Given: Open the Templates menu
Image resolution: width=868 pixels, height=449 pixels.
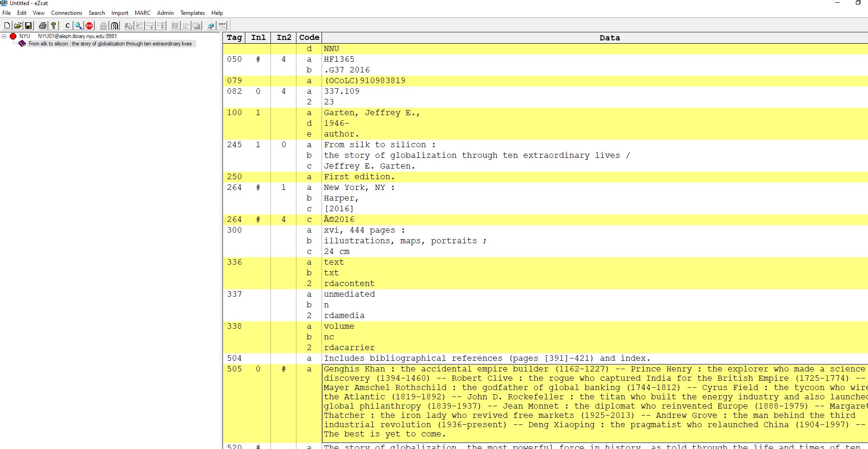Looking at the screenshot, I should (192, 13).
